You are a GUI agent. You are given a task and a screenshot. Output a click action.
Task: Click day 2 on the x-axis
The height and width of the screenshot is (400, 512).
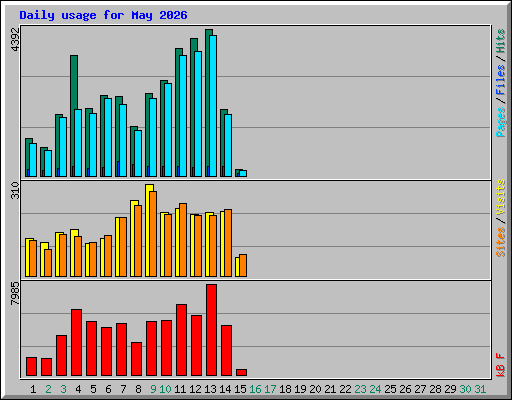coord(48,389)
